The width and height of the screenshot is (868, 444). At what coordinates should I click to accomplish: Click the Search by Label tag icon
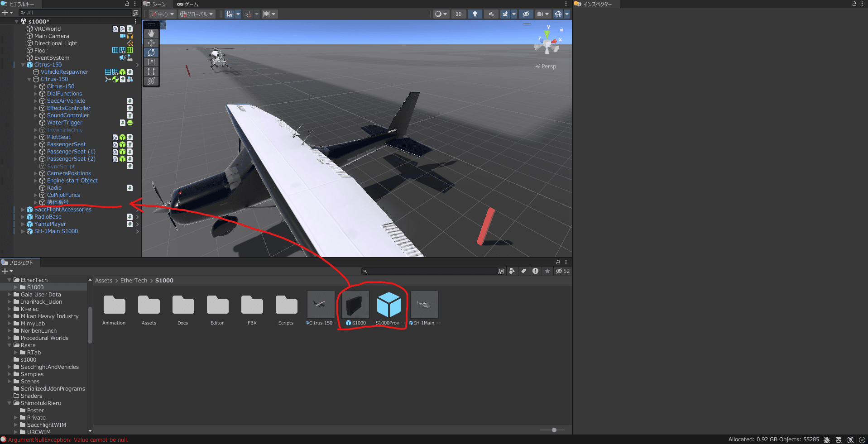[x=524, y=271]
